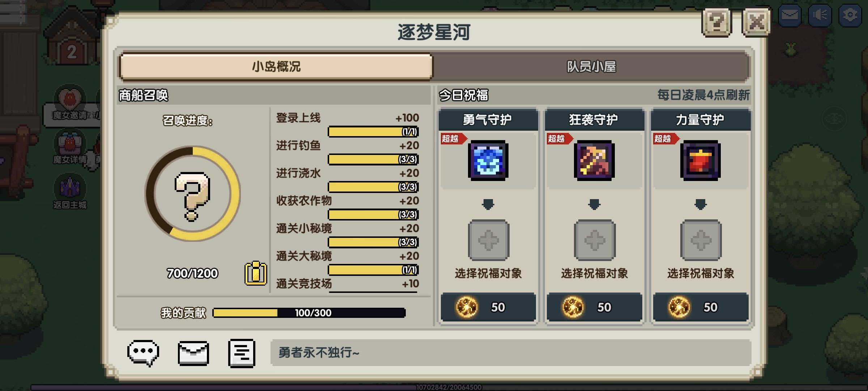This screenshot has width=868, height=391.
Task: Add blessing target under 勇气守护
Action: (x=488, y=240)
